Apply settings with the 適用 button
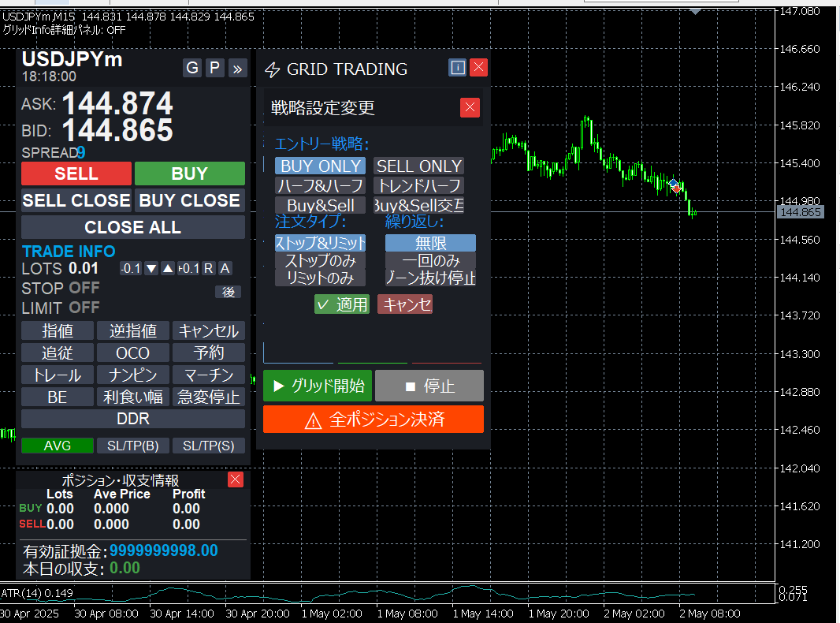Screen dimensions: 840x623 click(342, 304)
